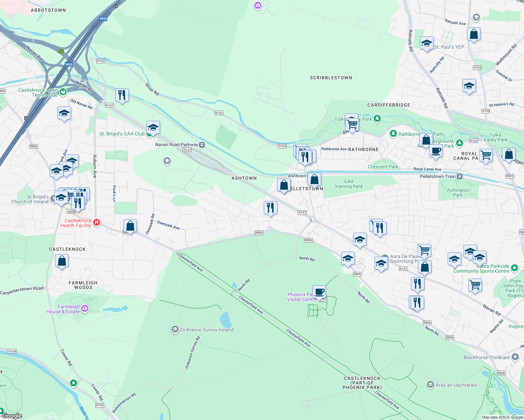Click the Ordnance Survey Rd label
This screenshot has height=420, width=524.
pyautogui.click(x=192, y=352)
